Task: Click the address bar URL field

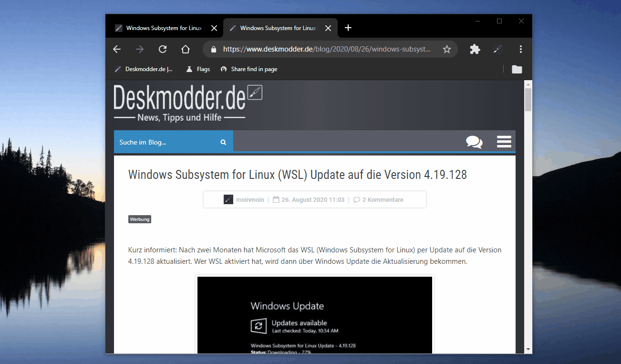Action: (329, 49)
